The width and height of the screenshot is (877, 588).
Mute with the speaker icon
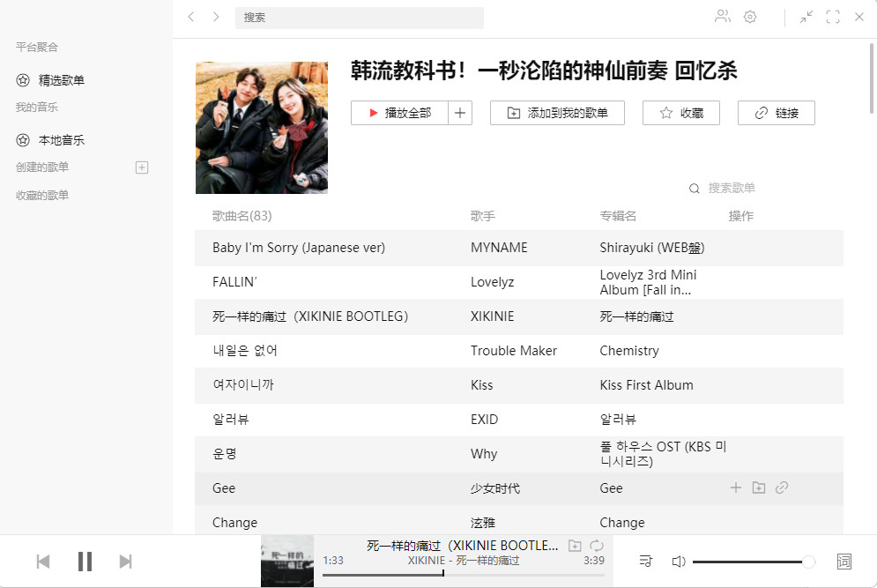pos(678,562)
